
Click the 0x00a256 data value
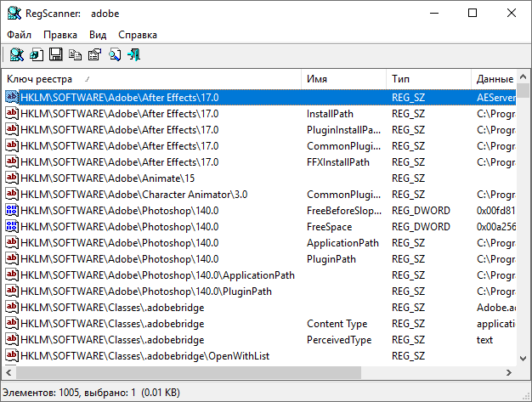click(x=496, y=227)
